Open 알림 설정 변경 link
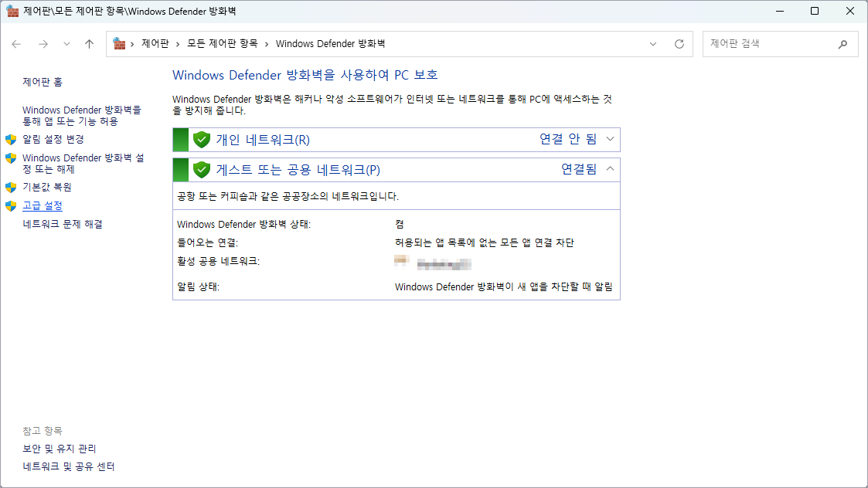This screenshot has height=488, width=868. 53,139
